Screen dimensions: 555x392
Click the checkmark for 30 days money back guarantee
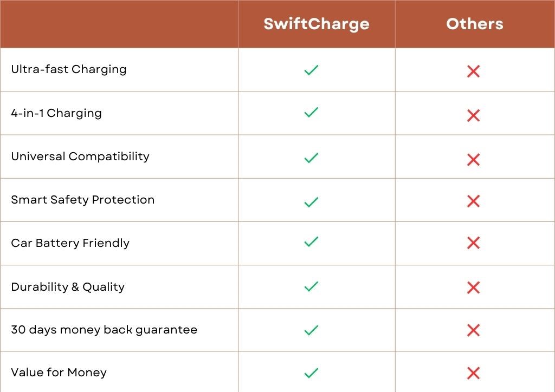click(311, 330)
